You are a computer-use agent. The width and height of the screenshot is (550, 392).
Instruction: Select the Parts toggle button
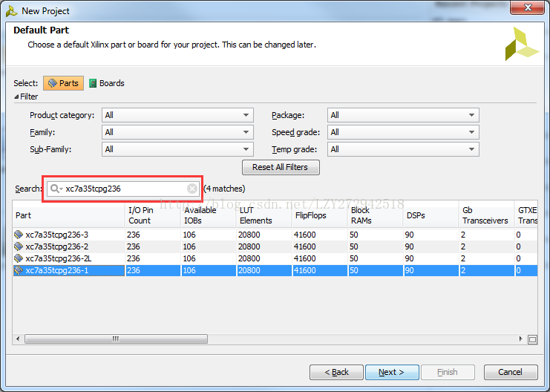coord(64,83)
